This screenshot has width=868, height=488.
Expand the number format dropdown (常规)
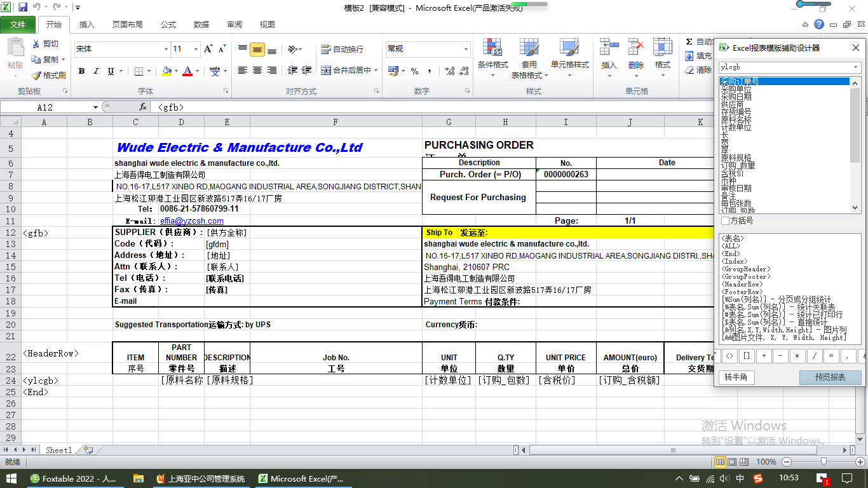[x=466, y=49]
